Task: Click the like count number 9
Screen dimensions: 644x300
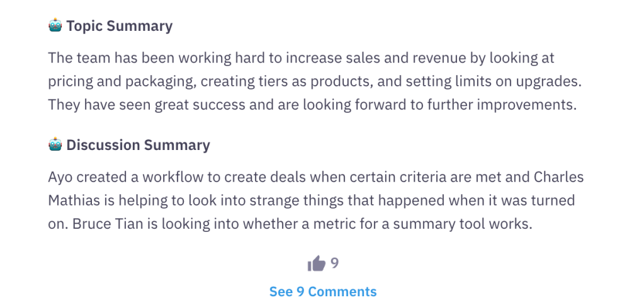Action: [335, 263]
